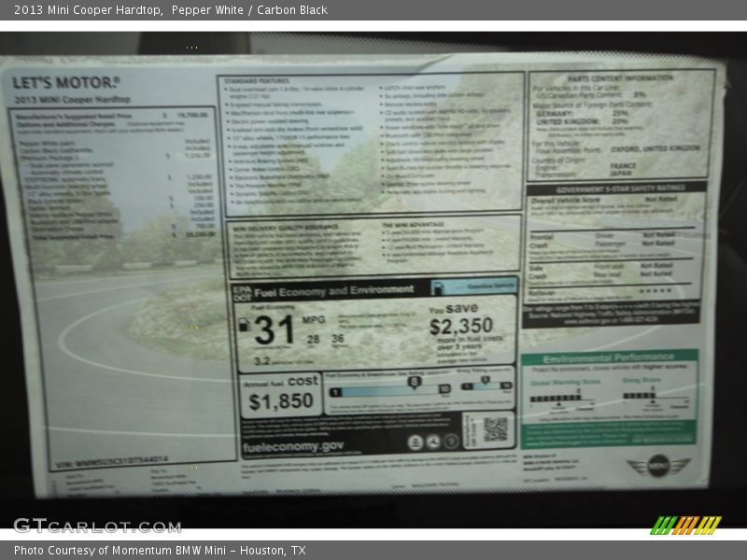Click the Government 5-Star Safety Ratings header
Screen dimensions: 747x560
[618, 187]
